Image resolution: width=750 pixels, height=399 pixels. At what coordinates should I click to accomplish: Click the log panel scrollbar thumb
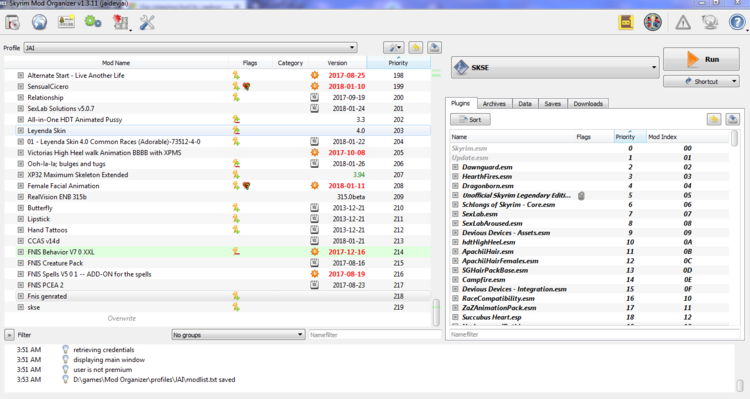[739, 386]
